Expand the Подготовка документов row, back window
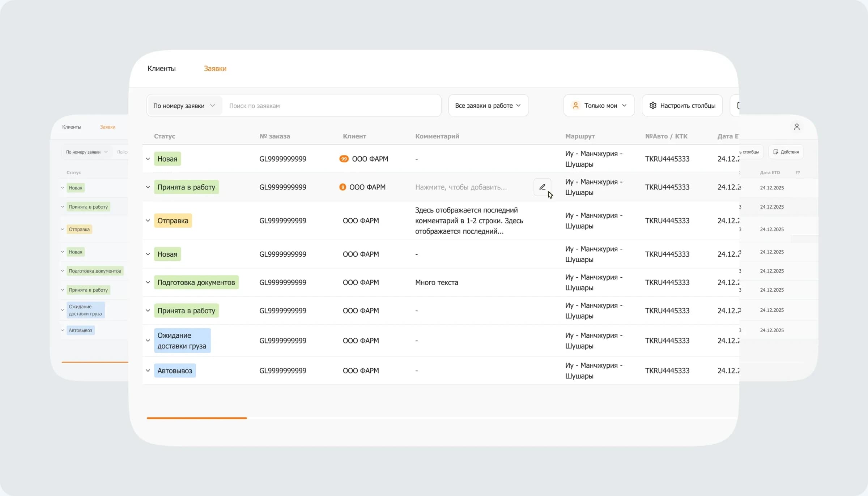 (63, 271)
